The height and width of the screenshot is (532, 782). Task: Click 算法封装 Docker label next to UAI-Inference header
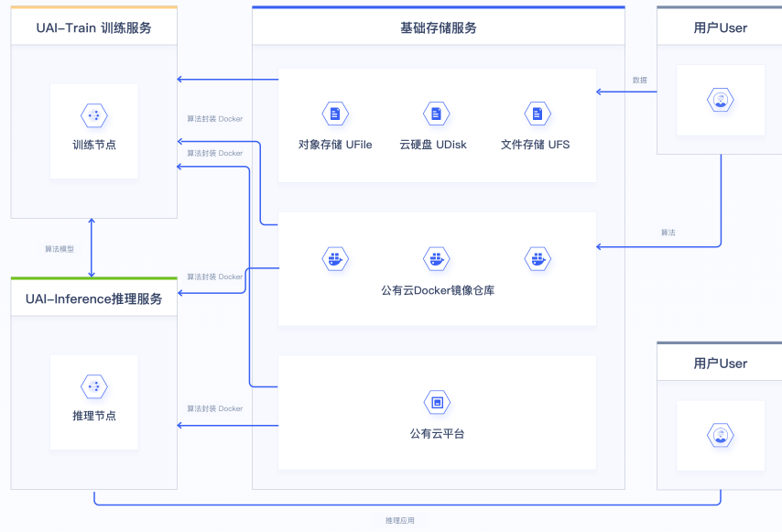215,277
